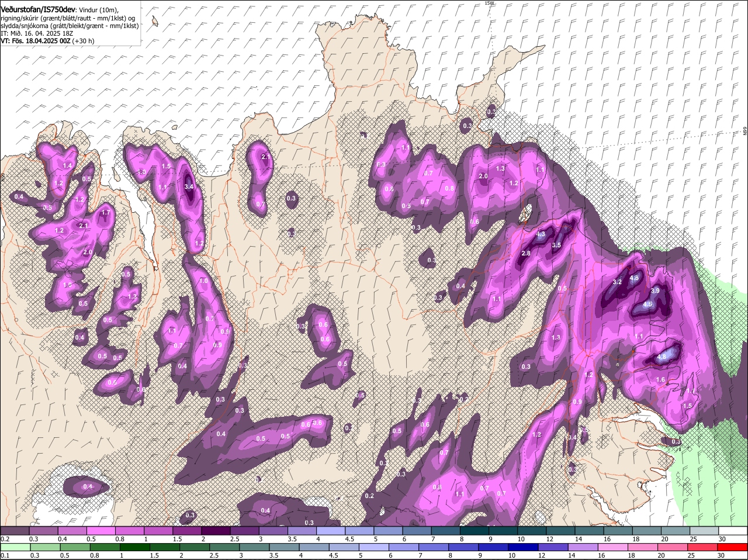Click the 3.5 value drawn on the map
This screenshot has height=560, width=748.
point(556,246)
